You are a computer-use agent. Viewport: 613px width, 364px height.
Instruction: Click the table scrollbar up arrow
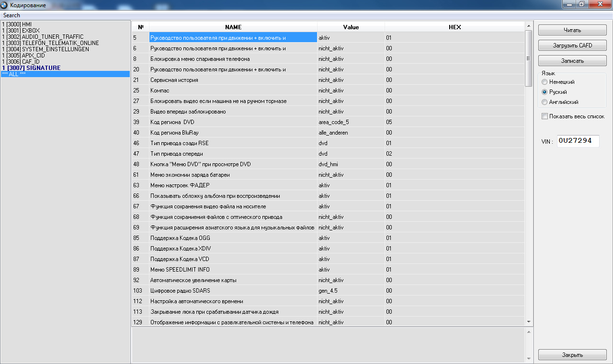click(x=529, y=26)
